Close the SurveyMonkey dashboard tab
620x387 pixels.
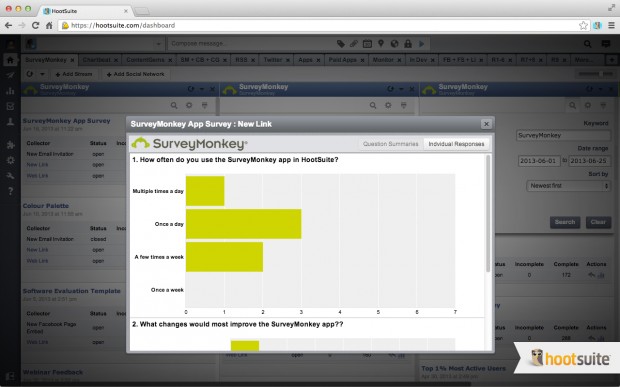72,60
